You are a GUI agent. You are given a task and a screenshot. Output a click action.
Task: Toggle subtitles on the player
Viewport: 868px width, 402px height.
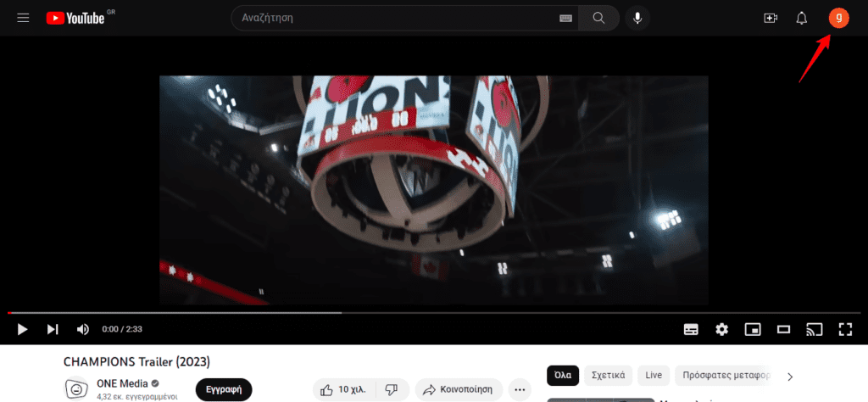690,329
